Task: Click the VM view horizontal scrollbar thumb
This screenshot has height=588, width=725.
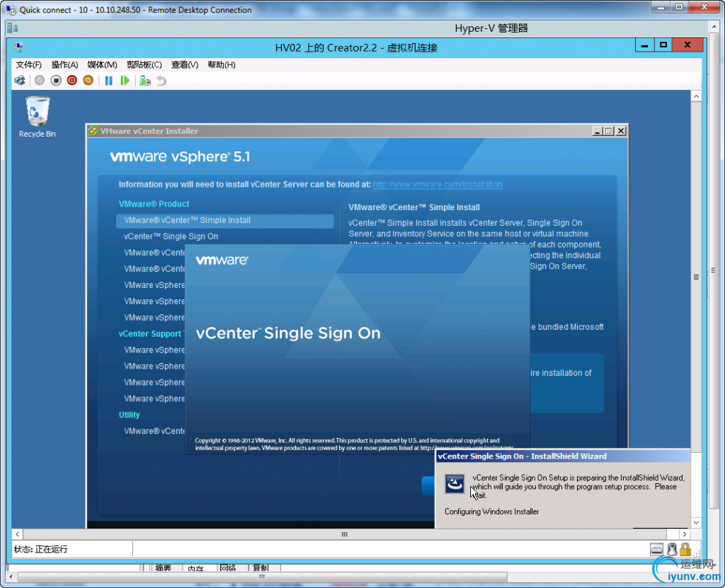Action: coord(345,534)
